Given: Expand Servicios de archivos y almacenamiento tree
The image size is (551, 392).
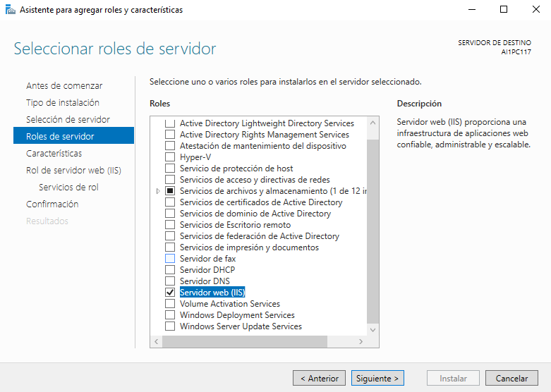Looking at the screenshot, I should coord(158,191).
